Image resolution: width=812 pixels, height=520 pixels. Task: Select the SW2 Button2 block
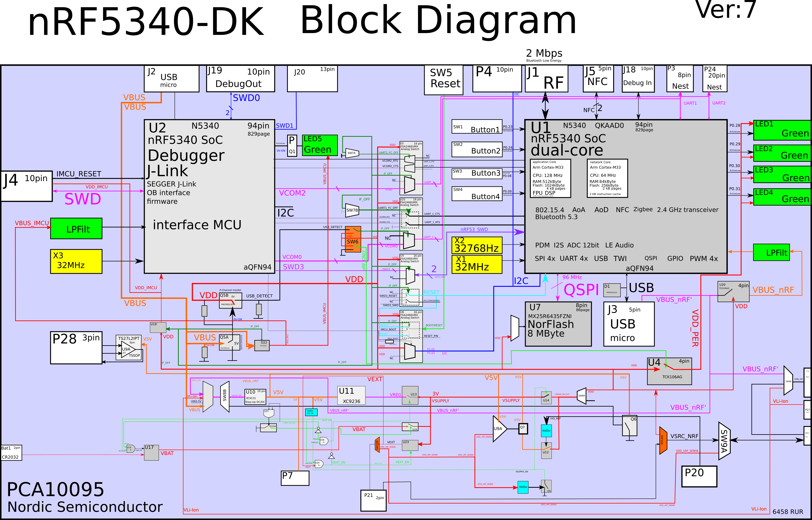(x=477, y=149)
